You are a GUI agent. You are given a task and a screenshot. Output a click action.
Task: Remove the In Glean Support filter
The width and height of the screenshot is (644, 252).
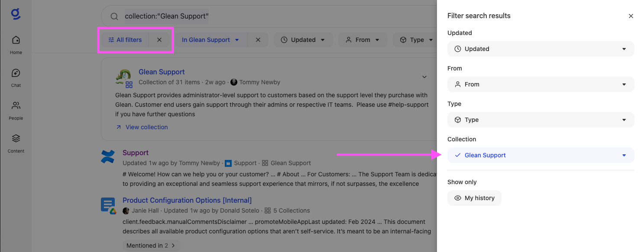[258, 40]
